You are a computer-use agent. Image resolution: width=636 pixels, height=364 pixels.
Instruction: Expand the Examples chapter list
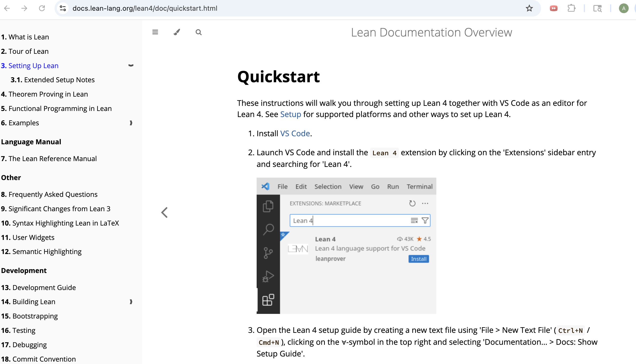[x=131, y=123]
